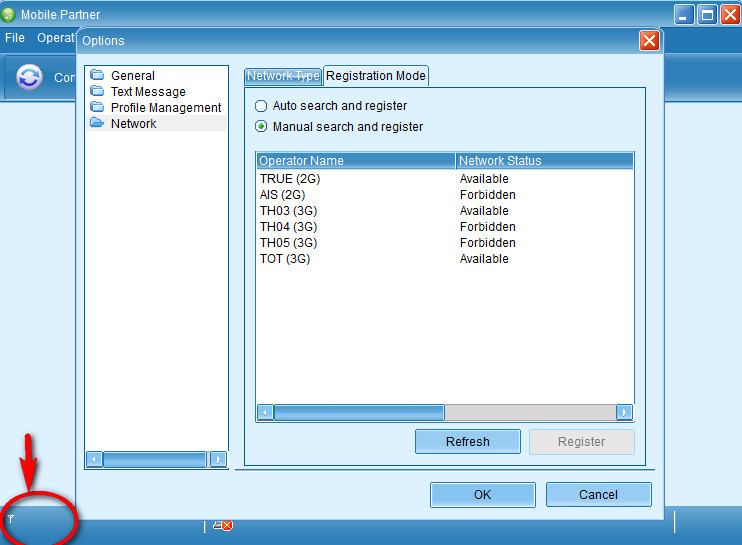Open the Registration Mode tab
The height and width of the screenshot is (545, 742).
376,76
